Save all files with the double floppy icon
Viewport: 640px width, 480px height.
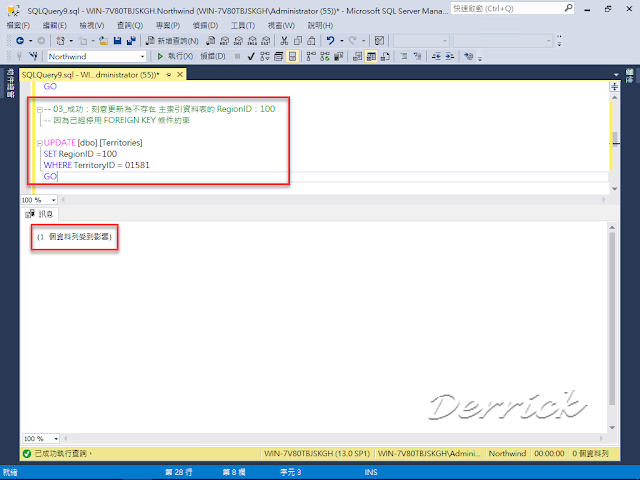131,41
